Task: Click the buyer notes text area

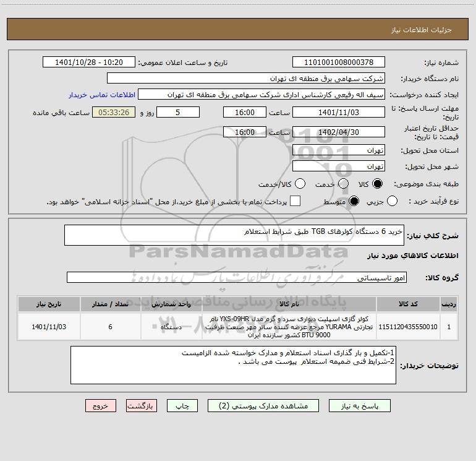Action: click(x=233, y=365)
